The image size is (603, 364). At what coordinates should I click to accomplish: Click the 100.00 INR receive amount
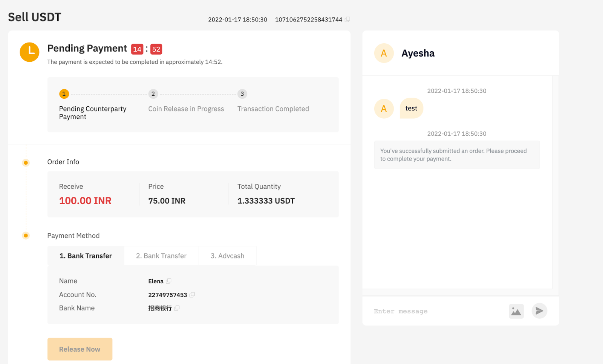pyautogui.click(x=85, y=201)
